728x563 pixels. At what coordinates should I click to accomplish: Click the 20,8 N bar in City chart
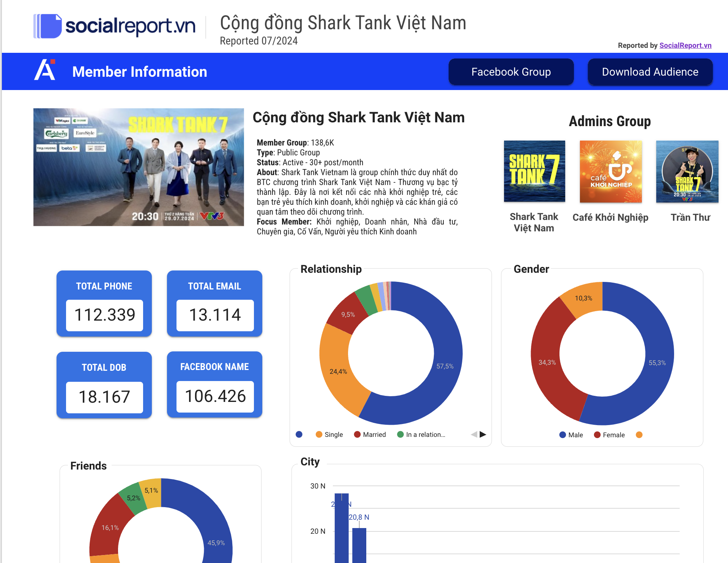click(359, 545)
